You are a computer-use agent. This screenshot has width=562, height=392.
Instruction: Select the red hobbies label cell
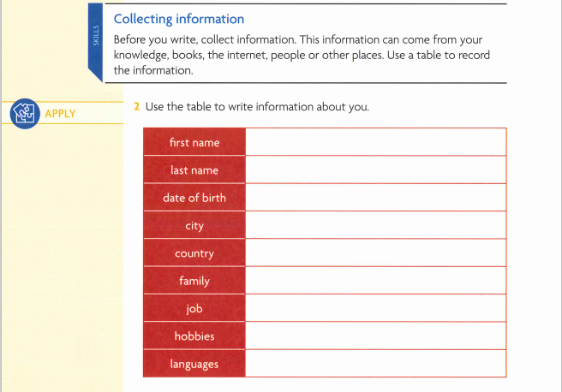coord(194,336)
